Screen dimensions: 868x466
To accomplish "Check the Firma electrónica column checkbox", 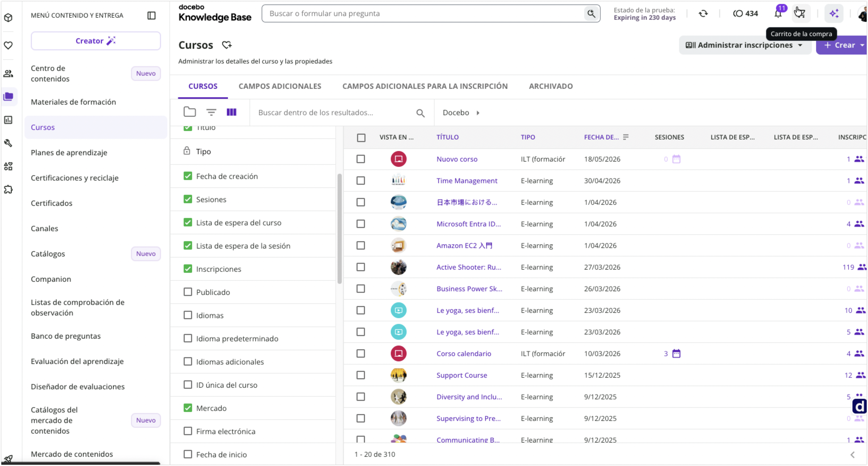I will coord(188,431).
